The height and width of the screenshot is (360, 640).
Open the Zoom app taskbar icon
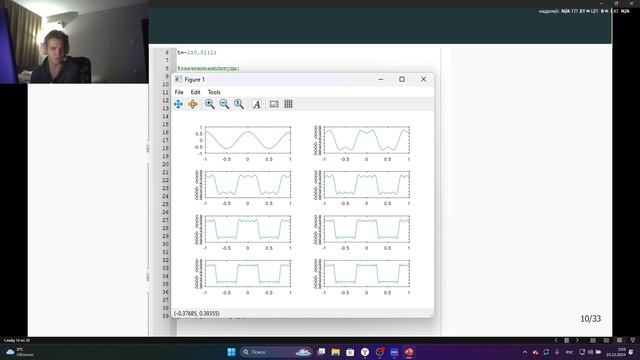[394, 352]
